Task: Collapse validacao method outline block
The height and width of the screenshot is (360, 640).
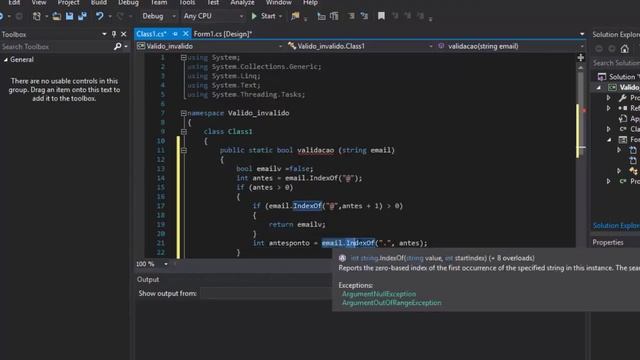Action: coord(184,150)
